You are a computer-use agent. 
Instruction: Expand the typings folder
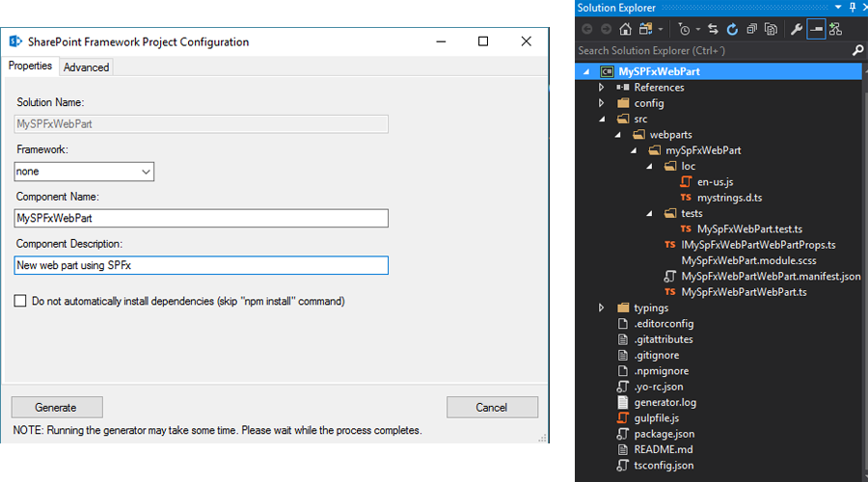point(602,308)
